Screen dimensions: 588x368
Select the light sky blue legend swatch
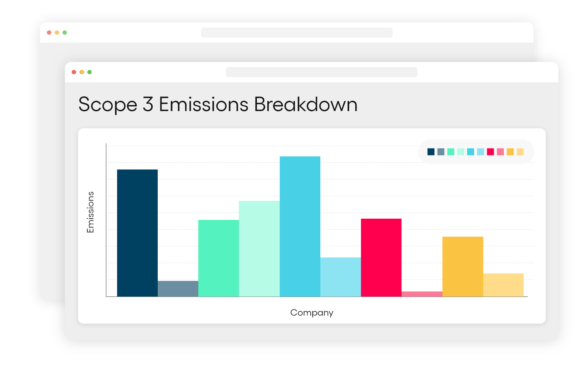tap(481, 152)
